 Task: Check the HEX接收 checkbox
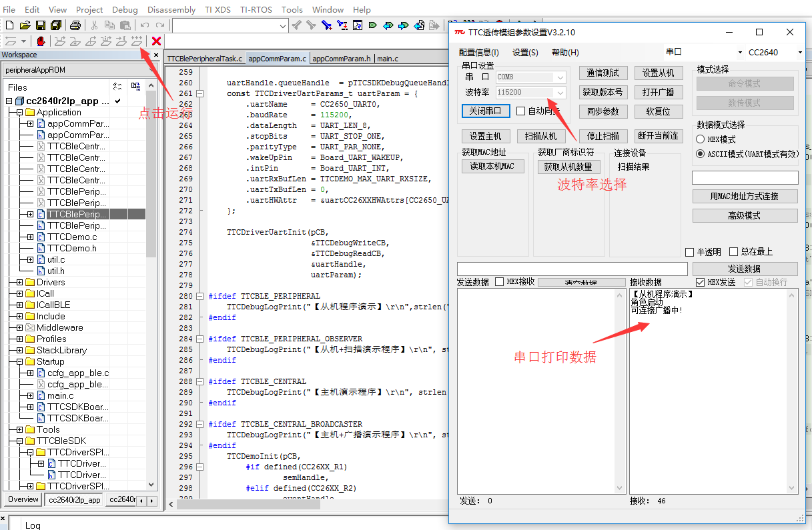pyautogui.click(x=499, y=282)
